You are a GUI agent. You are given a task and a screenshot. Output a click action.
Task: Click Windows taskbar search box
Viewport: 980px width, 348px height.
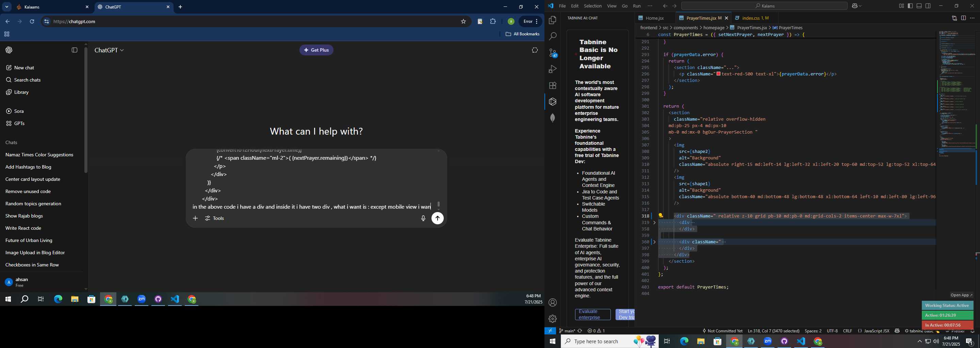coord(609,342)
